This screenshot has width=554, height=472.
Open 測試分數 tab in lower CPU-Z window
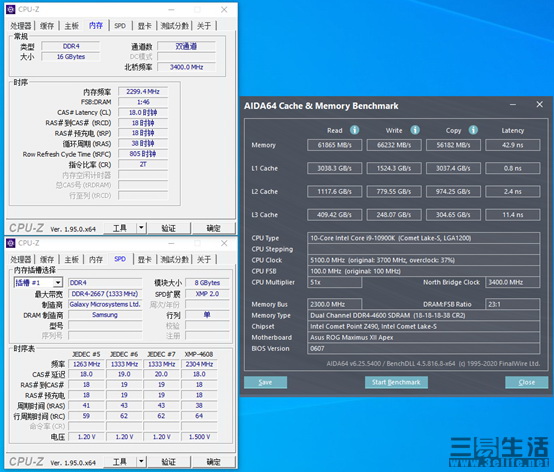tap(175, 260)
